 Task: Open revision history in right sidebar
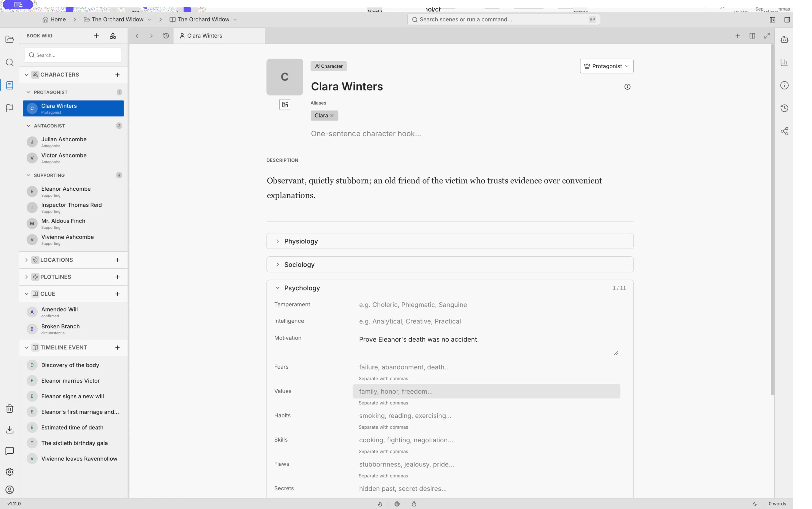pos(784,108)
